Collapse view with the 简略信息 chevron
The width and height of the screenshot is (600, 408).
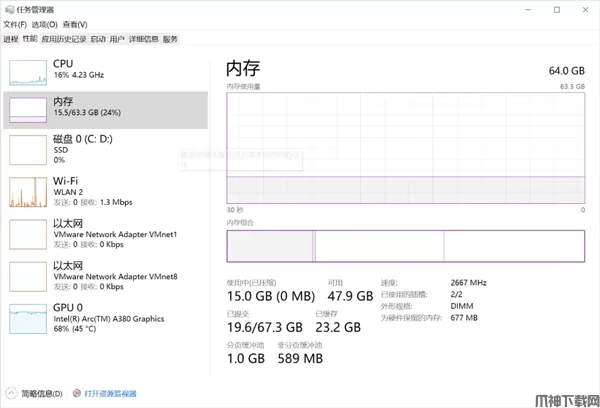[x=10, y=394]
